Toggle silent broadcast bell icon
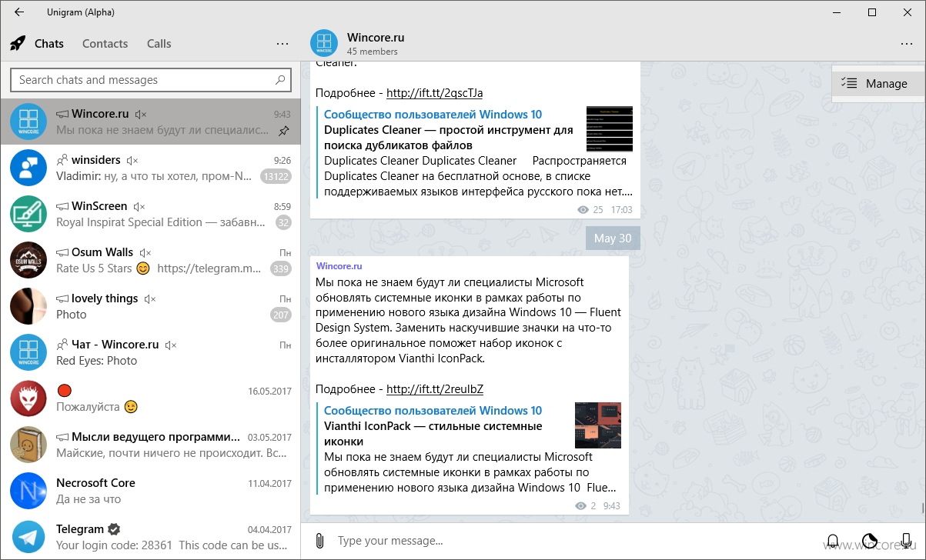This screenshot has width=926, height=560. coord(832,541)
